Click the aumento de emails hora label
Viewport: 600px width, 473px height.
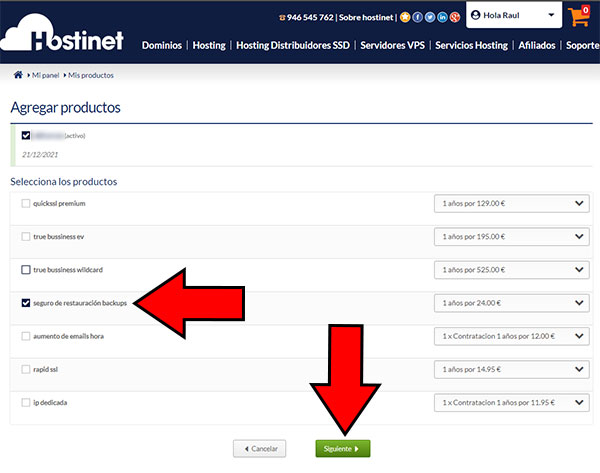68,336
